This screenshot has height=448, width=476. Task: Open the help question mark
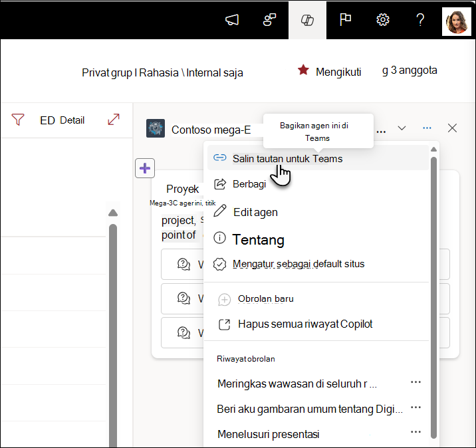click(420, 20)
